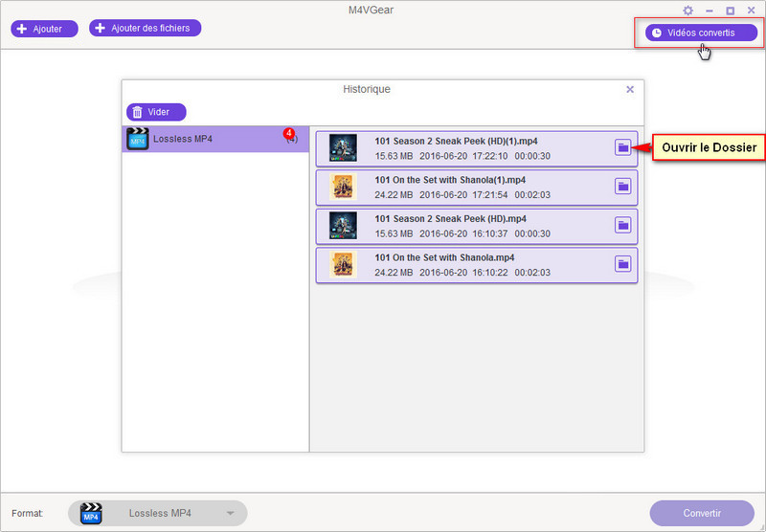Select file name 101 Season 2 Sneak Peek (HD)(1).mp4
766x532 pixels.
tap(457, 141)
